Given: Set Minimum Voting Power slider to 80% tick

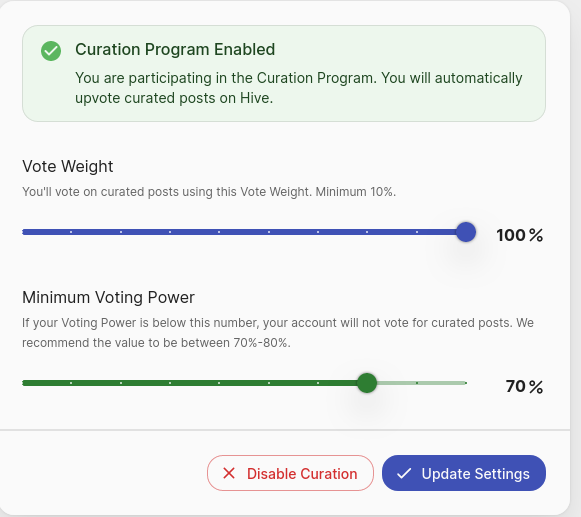Looking at the screenshot, I should 417,383.
